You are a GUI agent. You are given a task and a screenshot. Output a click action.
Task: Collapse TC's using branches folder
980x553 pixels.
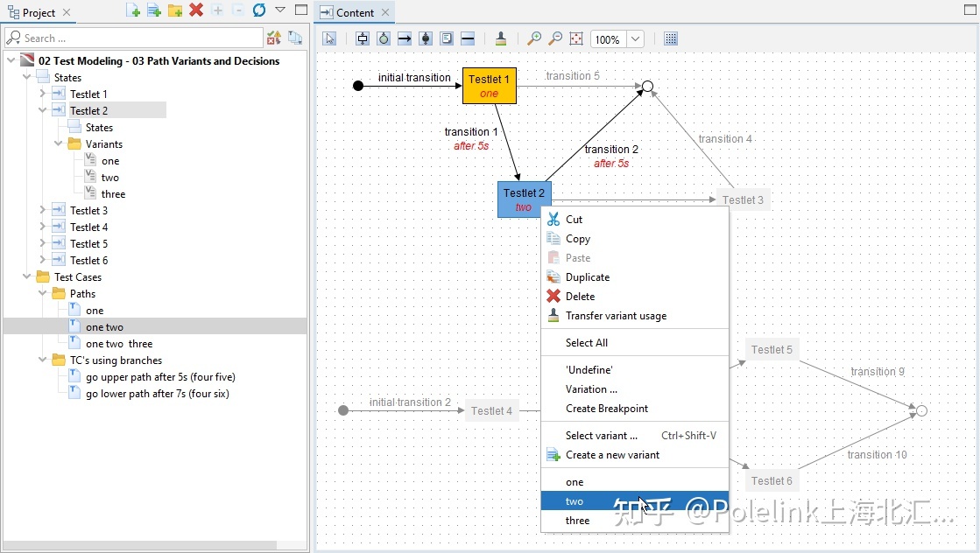(x=43, y=360)
